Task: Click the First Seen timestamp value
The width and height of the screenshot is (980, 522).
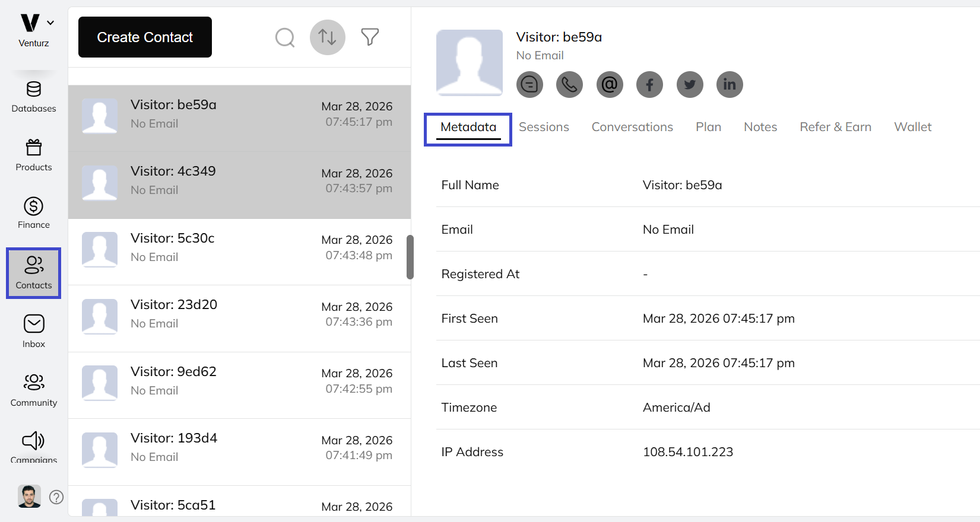Action: (x=718, y=319)
